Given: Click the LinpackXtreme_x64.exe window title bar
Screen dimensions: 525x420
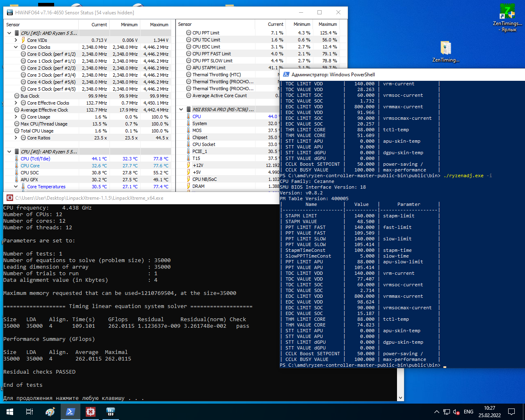Looking at the screenshot, I should coord(142,198).
